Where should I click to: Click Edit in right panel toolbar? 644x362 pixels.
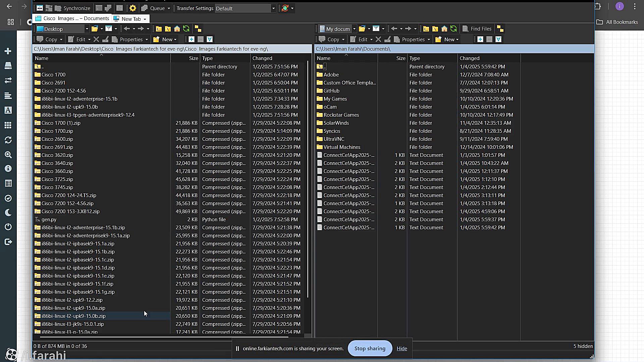359,39
